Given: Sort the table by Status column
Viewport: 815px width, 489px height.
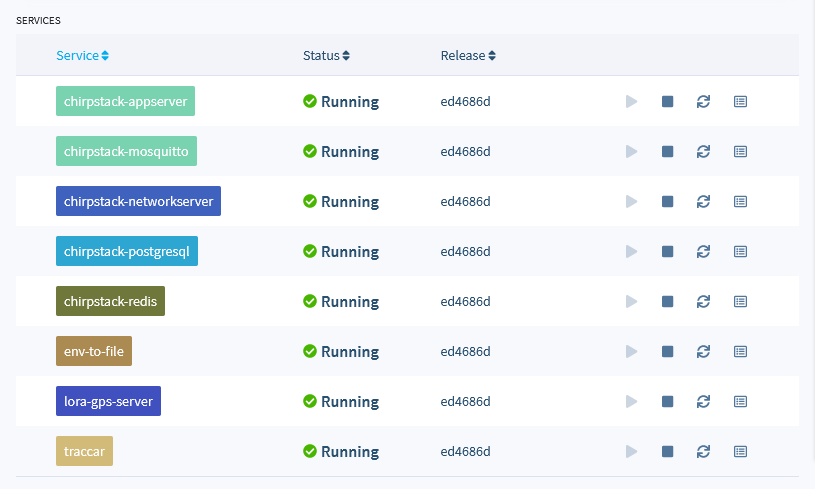Looking at the screenshot, I should pos(326,56).
